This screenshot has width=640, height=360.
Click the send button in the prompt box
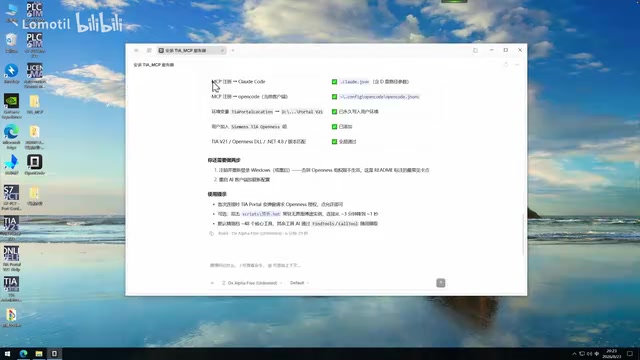click(x=440, y=283)
